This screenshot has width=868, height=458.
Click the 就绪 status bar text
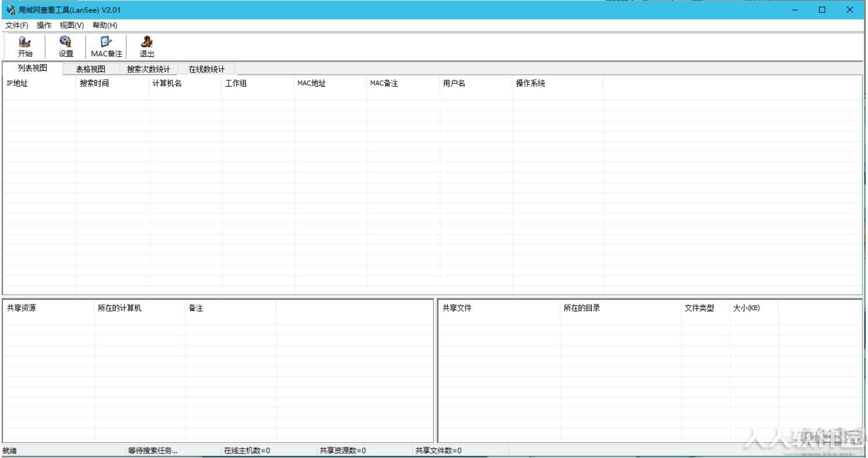pos(10,450)
